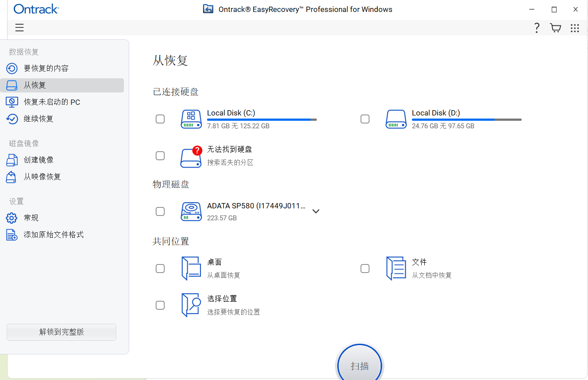The width and height of the screenshot is (588, 380).
Task: Click the 无法找到硬盘 drive icon
Action: tap(191, 156)
